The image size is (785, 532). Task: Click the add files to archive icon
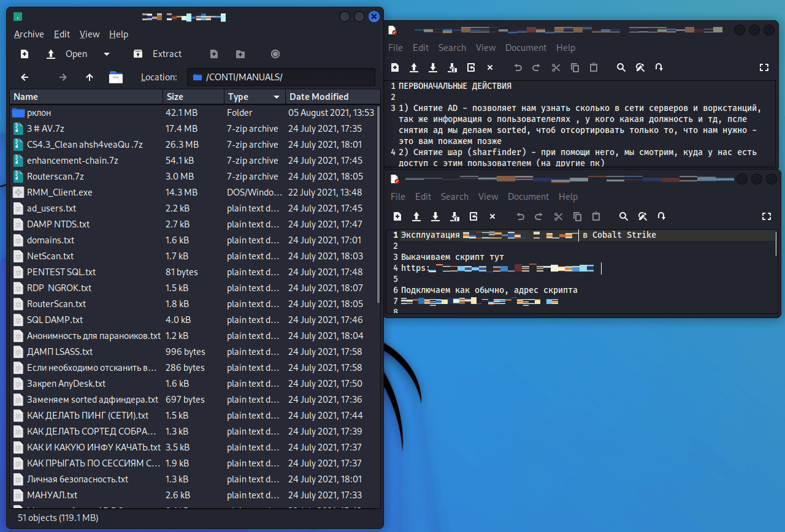(x=213, y=54)
